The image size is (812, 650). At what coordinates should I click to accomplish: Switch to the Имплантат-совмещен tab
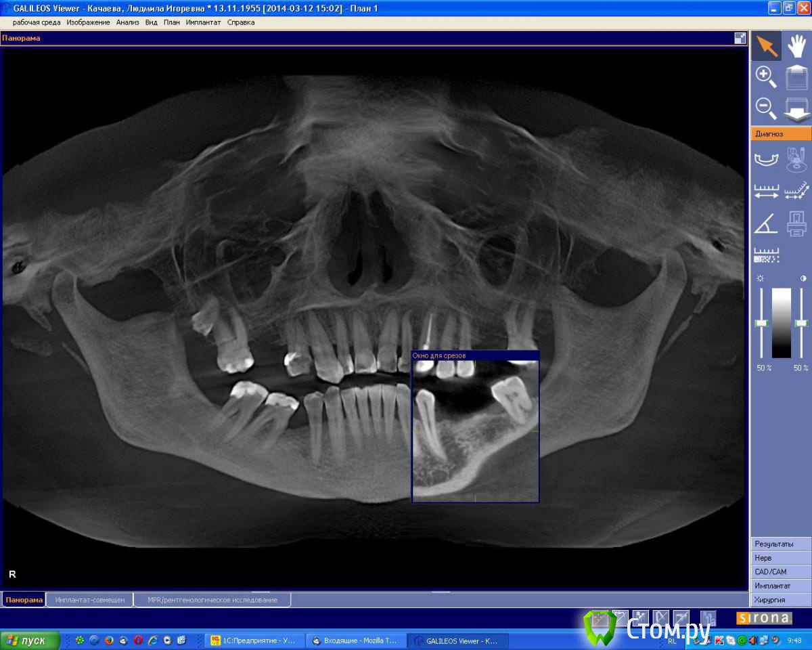pos(90,600)
